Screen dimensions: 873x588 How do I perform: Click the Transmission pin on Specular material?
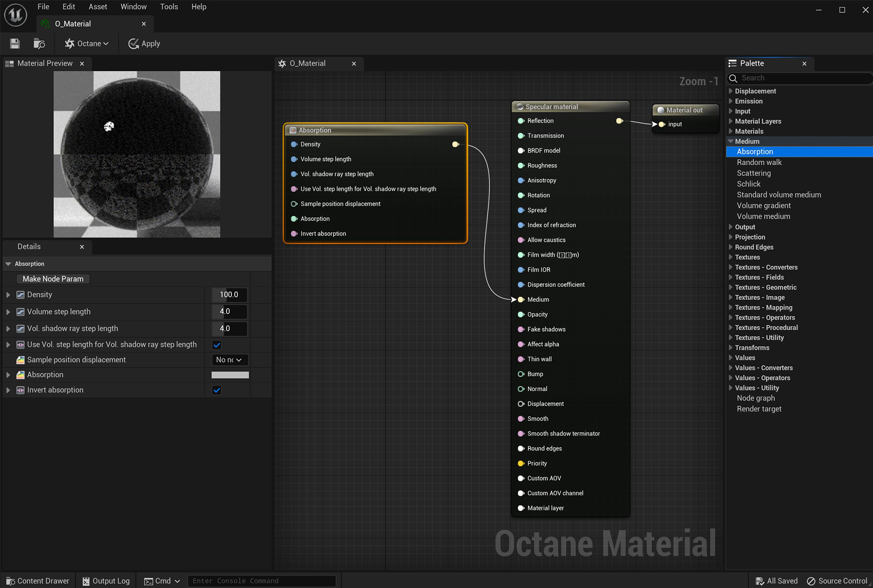tap(521, 136)
